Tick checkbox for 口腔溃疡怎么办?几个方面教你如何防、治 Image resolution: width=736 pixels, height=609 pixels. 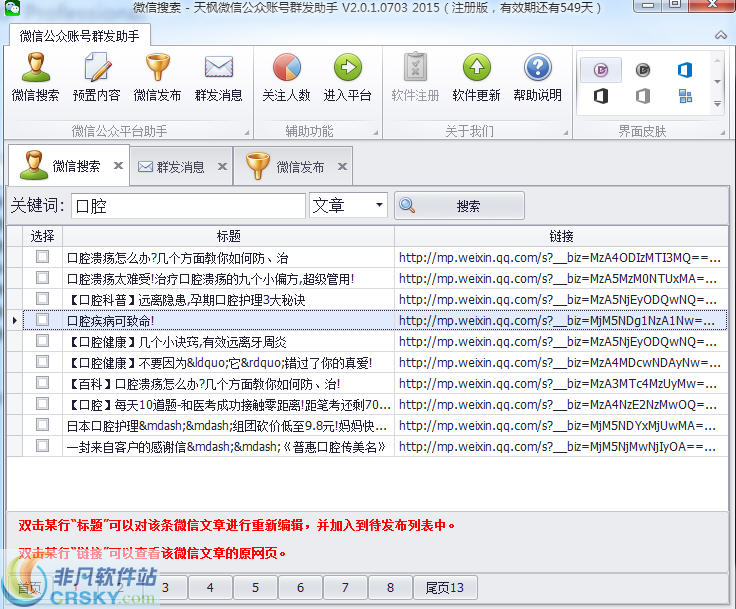[42, 256]
